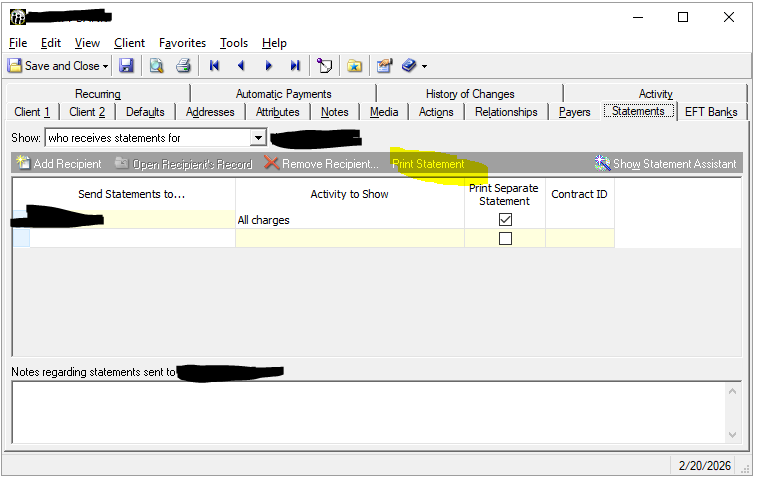Open the Edit menu

(51, 43)
